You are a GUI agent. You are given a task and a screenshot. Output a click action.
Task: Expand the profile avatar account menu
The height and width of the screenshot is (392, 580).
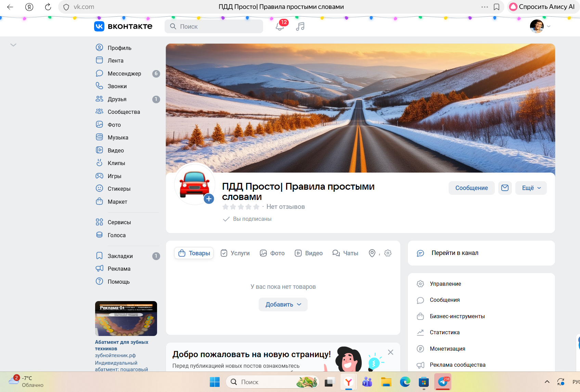[x=540, y=26]
